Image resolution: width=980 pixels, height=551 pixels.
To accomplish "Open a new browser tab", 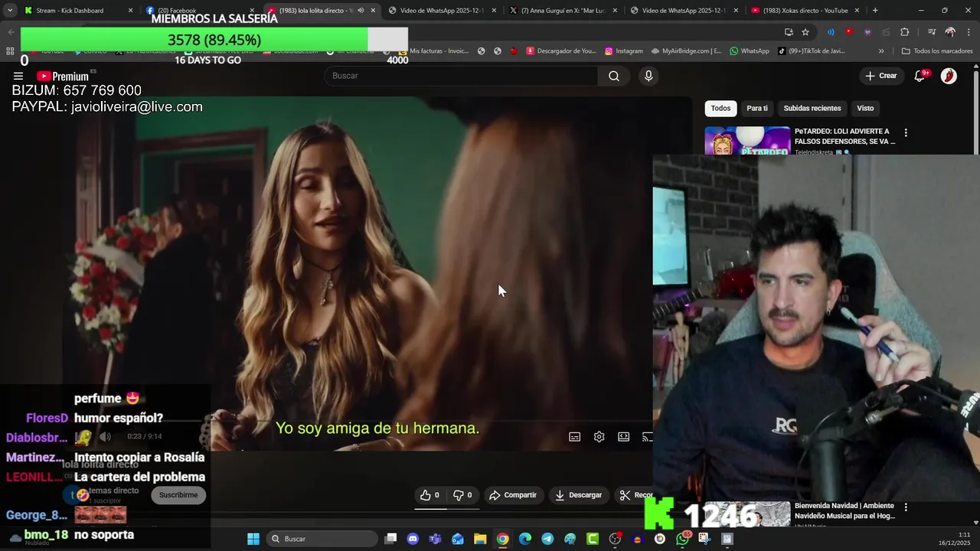I will tap(875, 11).
